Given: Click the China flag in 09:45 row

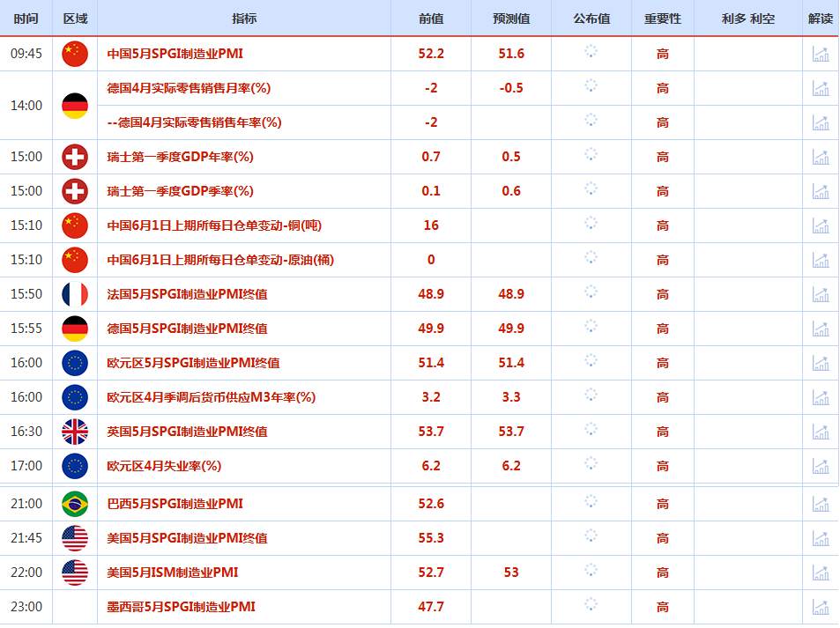Looking at the screenshot, I should [x=75, y=54].
